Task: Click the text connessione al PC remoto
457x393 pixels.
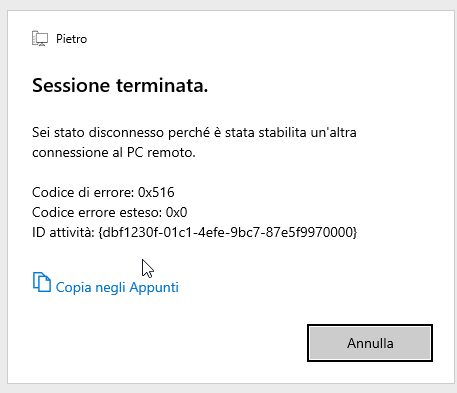Action: [114, 153]
